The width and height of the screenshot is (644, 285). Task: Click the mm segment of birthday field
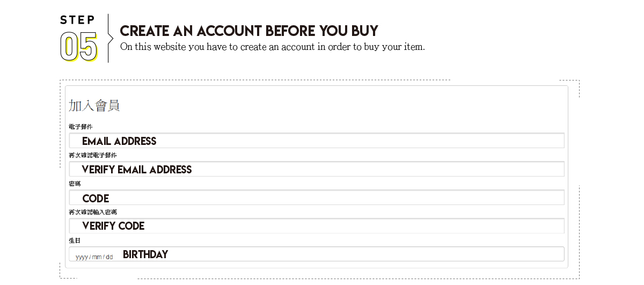pyautogui.click(x=97, y=257)
